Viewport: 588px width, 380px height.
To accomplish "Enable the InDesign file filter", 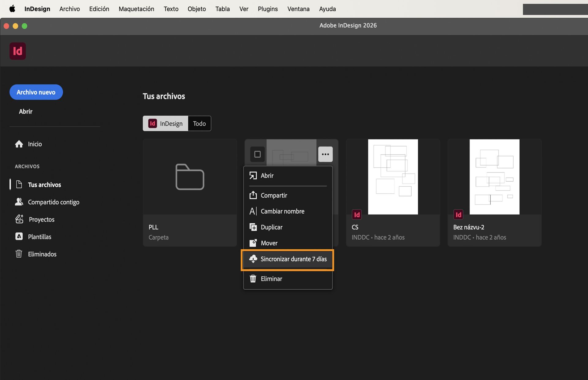I will coord(165,123).
